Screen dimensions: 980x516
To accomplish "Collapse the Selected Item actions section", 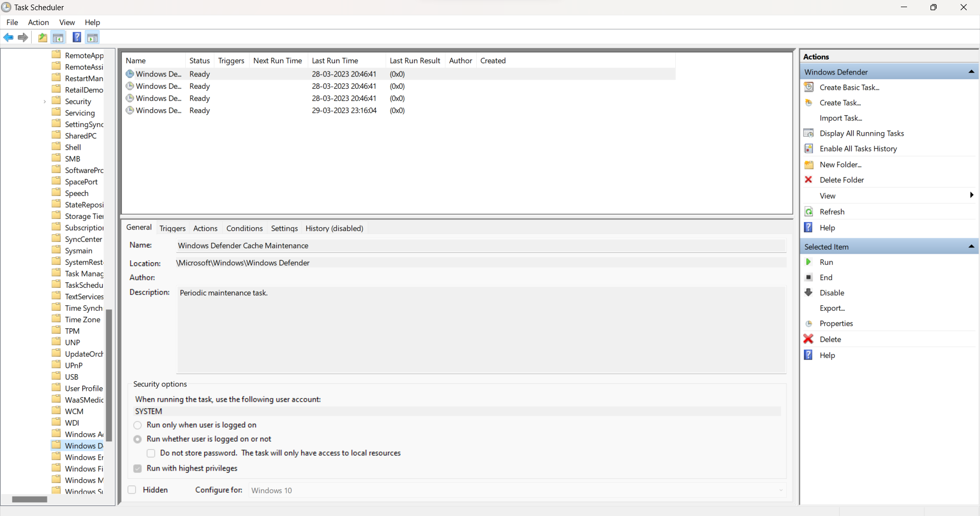I will [971, 247].
